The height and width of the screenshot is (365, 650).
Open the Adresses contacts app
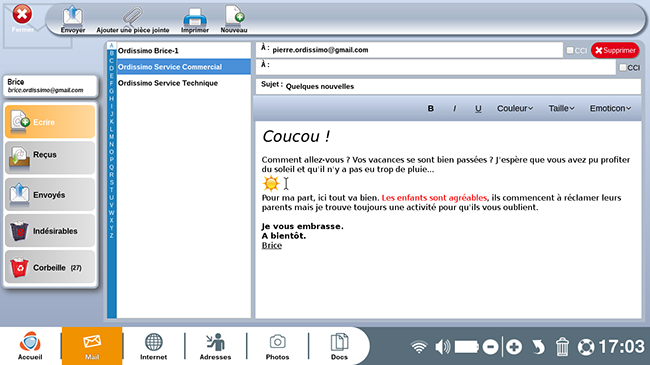click(215, 346)
